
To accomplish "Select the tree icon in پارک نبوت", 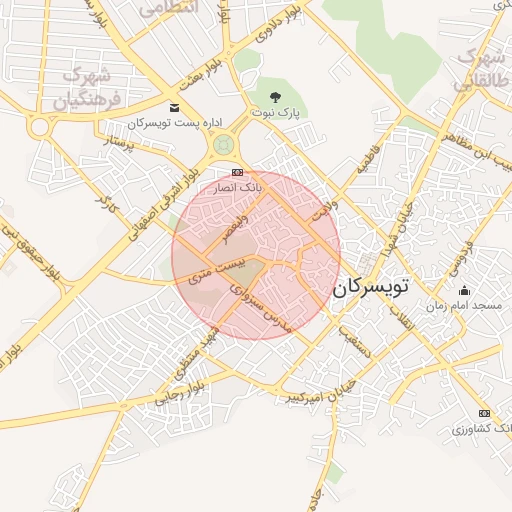I will coord(275,97).
